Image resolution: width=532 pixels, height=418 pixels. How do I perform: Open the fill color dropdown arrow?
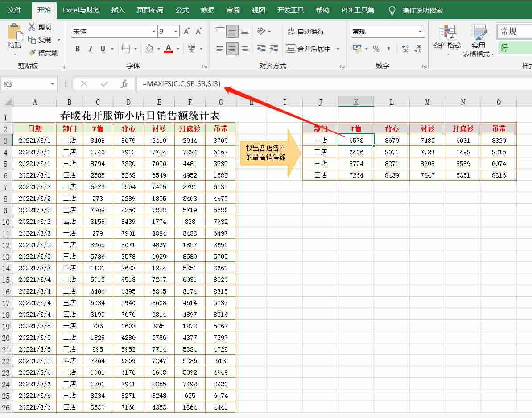tap(158, 49)
